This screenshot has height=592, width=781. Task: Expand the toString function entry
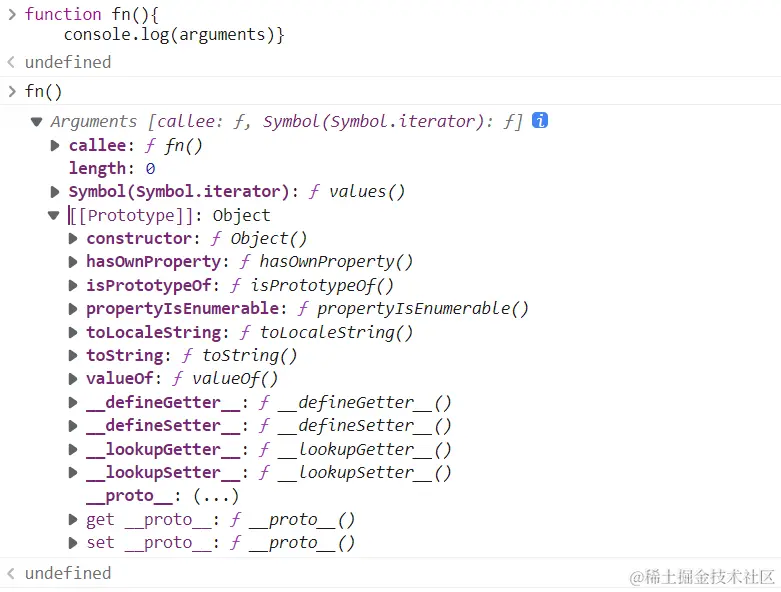(73, 355)
